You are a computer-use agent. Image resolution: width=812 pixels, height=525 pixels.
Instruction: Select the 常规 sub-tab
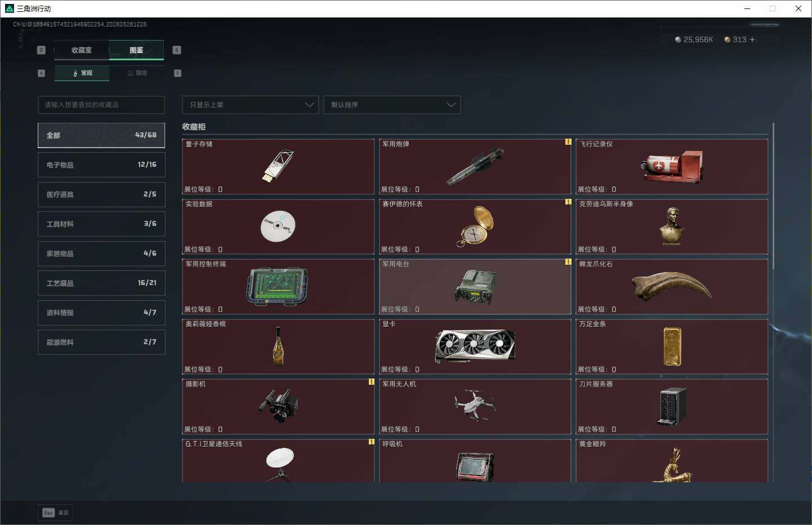click(82, 73)
